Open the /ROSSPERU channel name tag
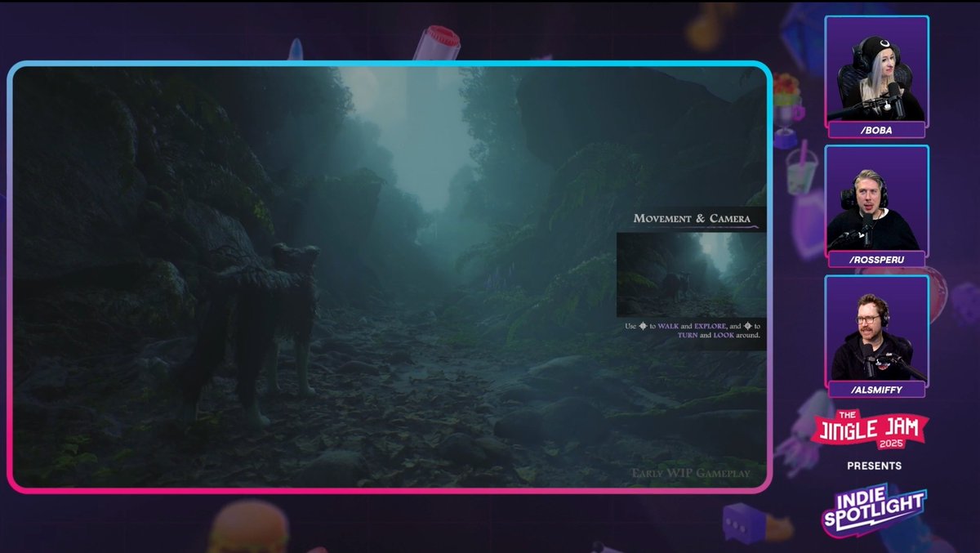Screen dimensions: 980x553 pyautogui.click(x=877, y=257)
